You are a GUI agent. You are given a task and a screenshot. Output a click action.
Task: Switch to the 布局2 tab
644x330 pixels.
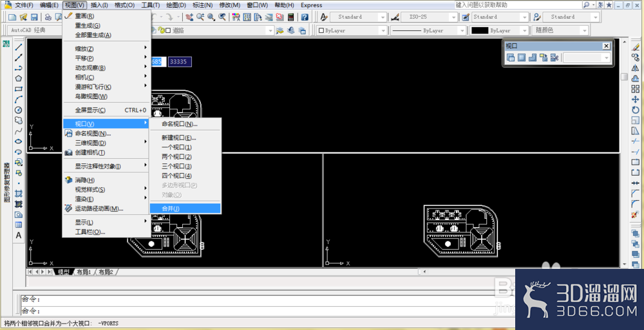106,272
